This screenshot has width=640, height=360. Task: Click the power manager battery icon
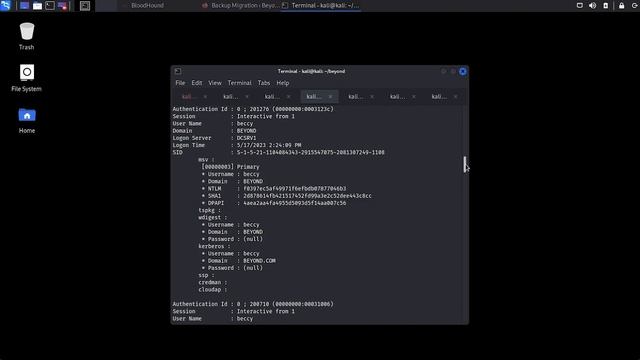[606, 5]
